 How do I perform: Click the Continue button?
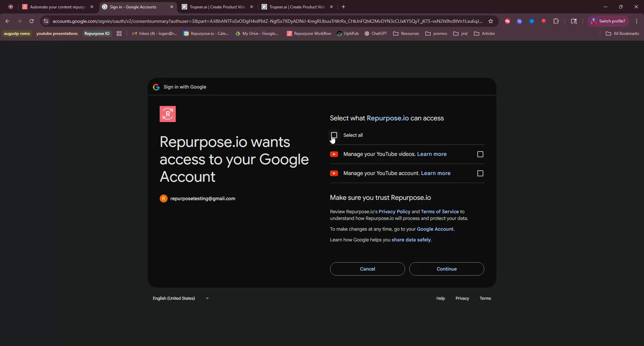(447, 269)
